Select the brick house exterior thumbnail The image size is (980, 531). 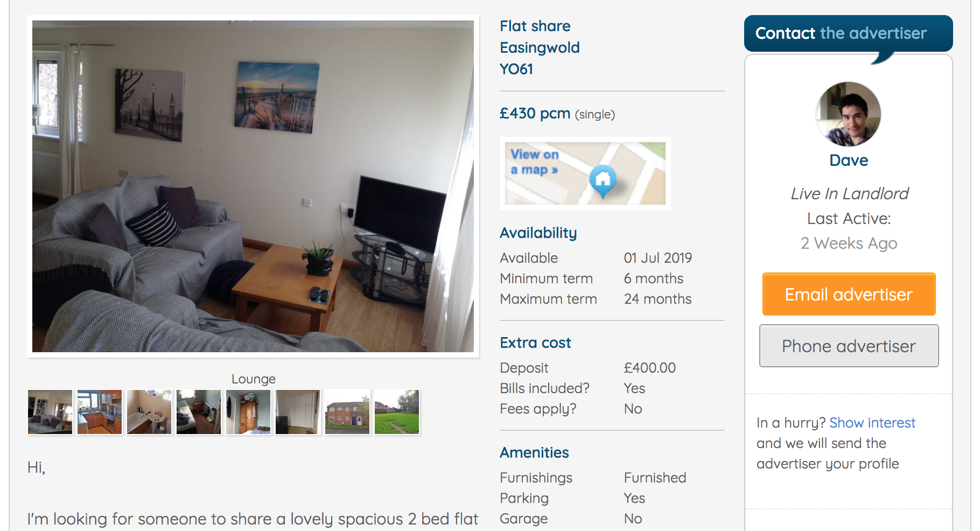click(347, 412)
